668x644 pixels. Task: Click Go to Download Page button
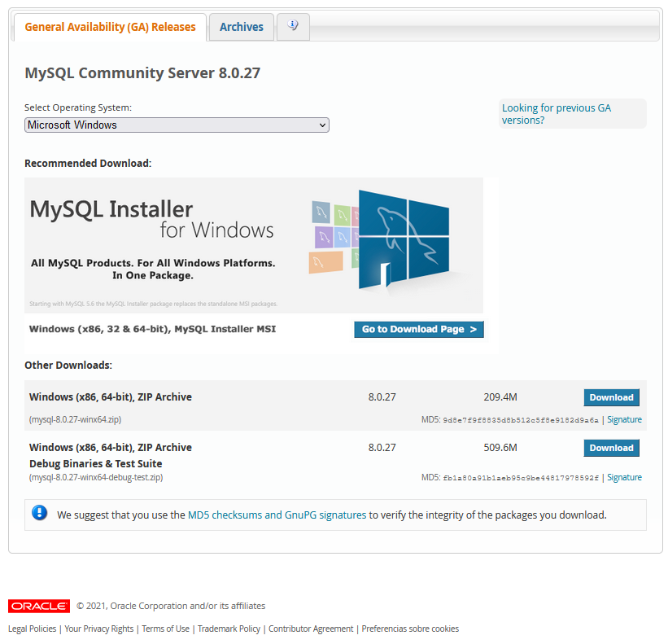click(x=419, y=329)
